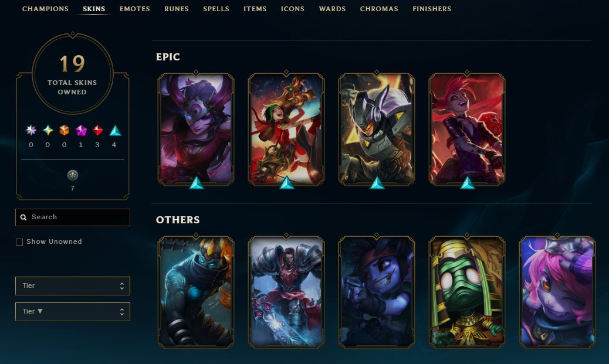Viewport: 609px width, 364px height.
Task: Enable the Show Unowned checkbox
Action: [19, 242]
